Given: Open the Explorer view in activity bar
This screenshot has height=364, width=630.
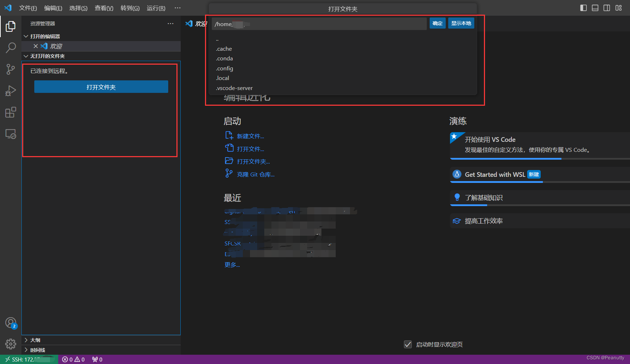Looking at the screenshot, I should pyautogui.click(x=11, y=26).
